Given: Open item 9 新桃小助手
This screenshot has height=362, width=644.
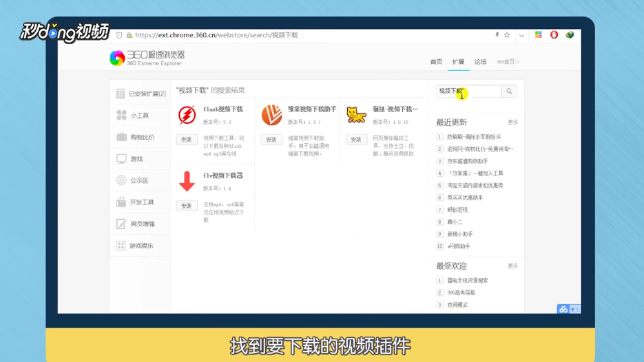Looking at the screenshot, I should 460,234.
